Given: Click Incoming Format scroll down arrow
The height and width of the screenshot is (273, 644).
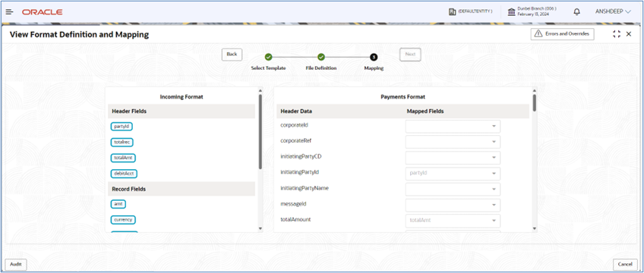Looking at the screenshot, I should 260,228.
